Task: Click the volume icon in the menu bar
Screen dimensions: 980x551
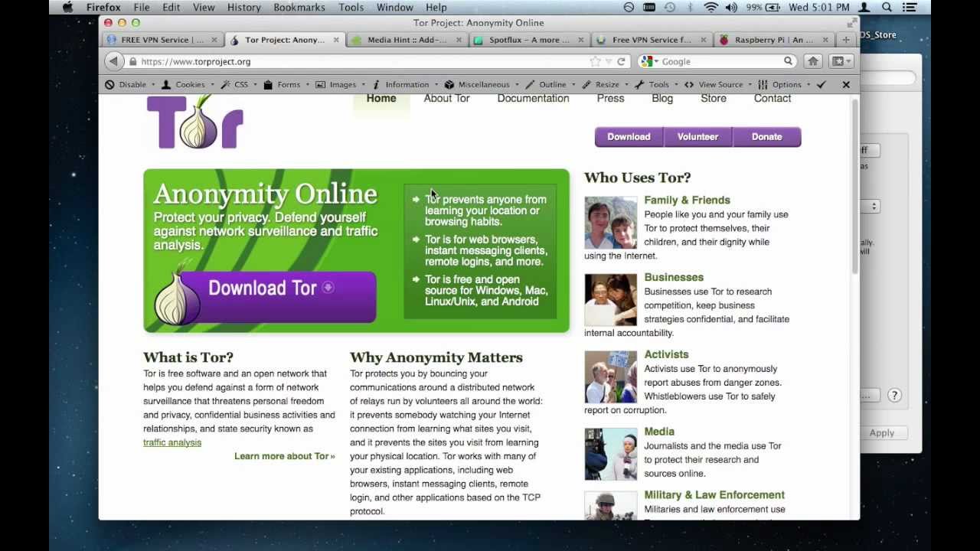Action: pos(731,8)
